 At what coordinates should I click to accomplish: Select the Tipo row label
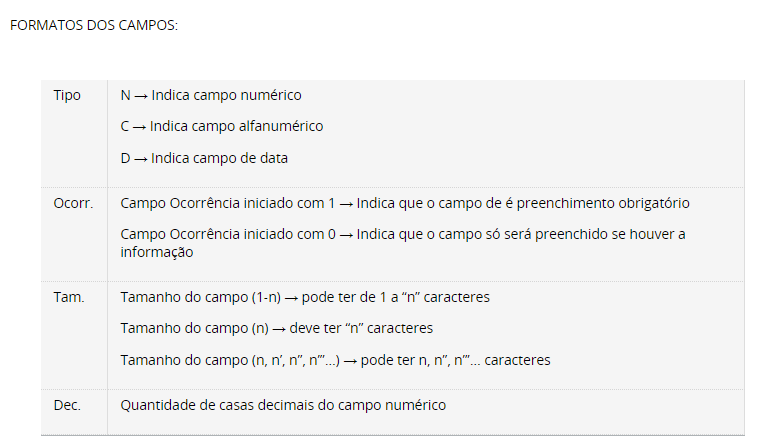[67, 96]
